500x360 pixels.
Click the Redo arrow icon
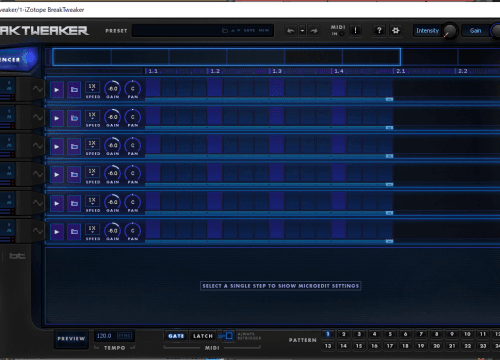click(x=314, y=31)
